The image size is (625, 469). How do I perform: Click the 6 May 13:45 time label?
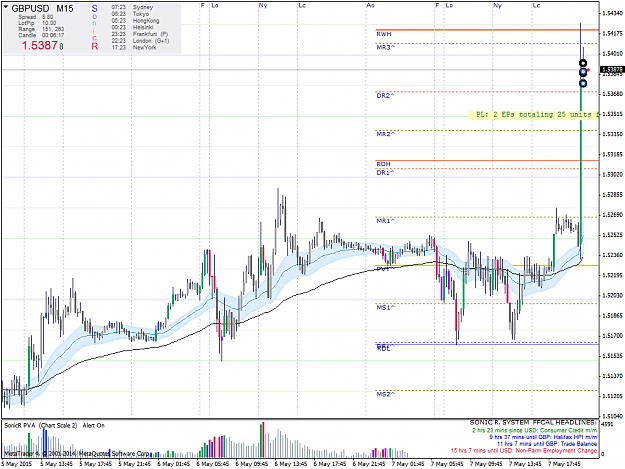click(x=291, y=464)
